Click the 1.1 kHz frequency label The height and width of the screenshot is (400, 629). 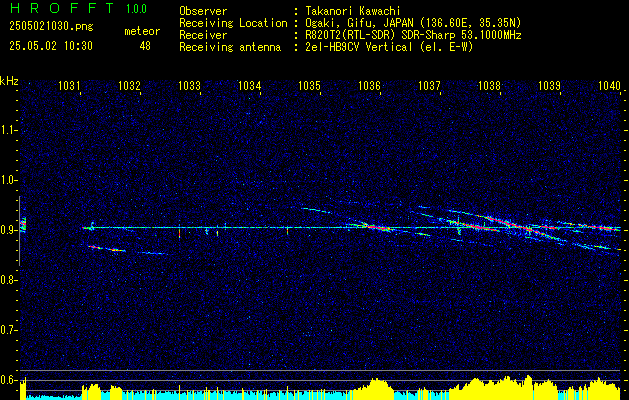click(x=8, y=130)
